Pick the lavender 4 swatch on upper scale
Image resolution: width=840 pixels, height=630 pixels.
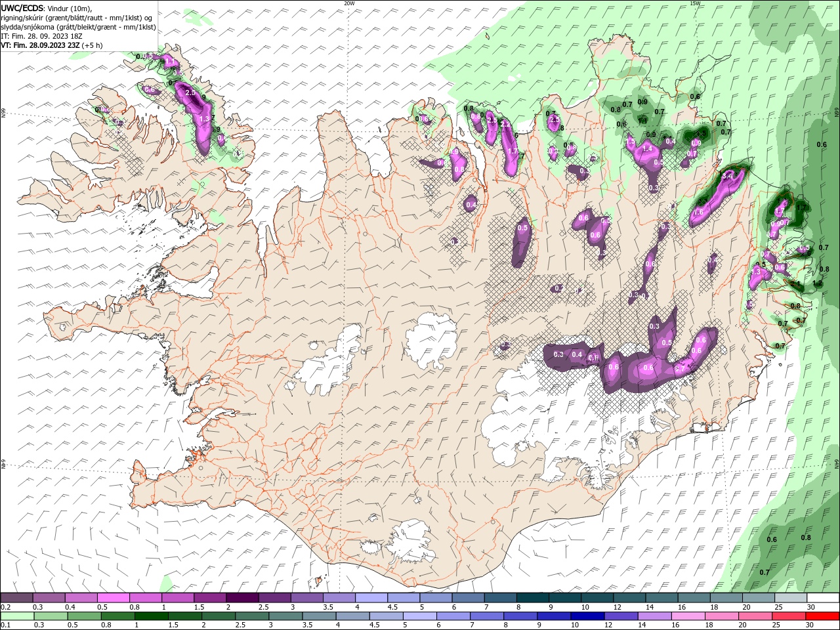(x=371, y=598)
